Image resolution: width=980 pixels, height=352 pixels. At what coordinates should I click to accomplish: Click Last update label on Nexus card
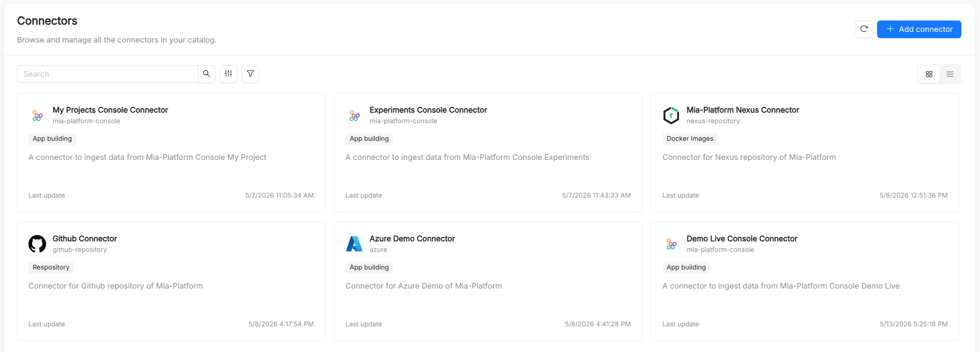(681, 195)
